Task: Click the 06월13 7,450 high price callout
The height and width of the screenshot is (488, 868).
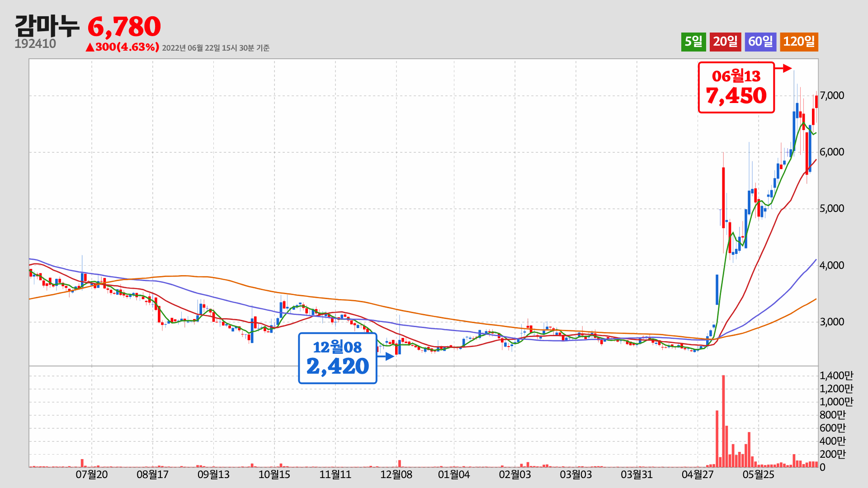Action: click(x=736, y=87)
